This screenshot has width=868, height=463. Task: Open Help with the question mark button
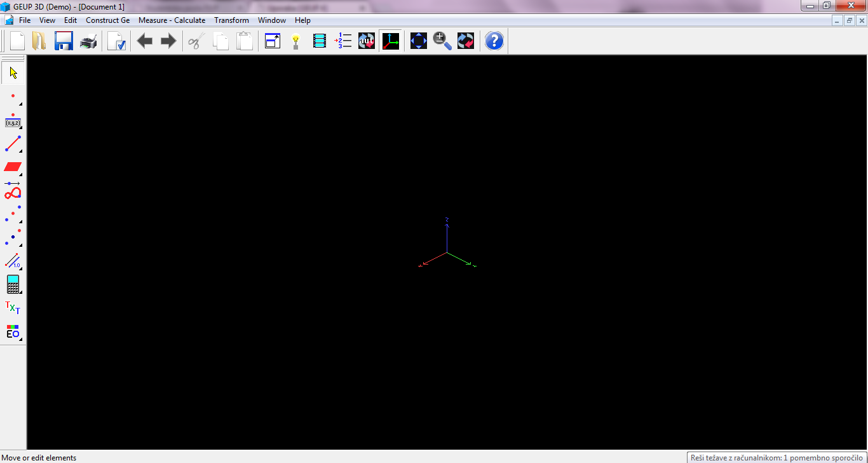494,40
